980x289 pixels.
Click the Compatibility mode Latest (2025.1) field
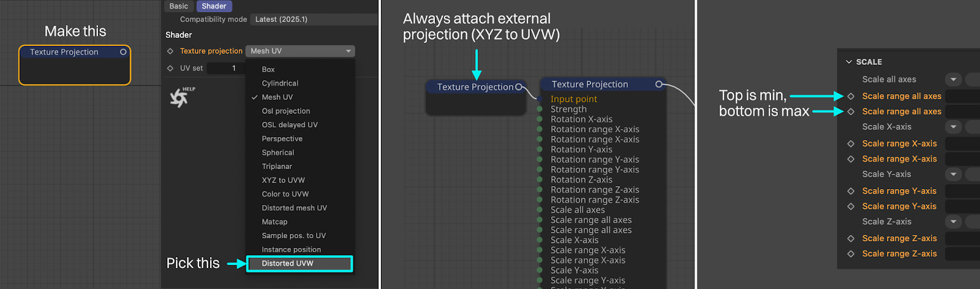(x=312, y=20)
